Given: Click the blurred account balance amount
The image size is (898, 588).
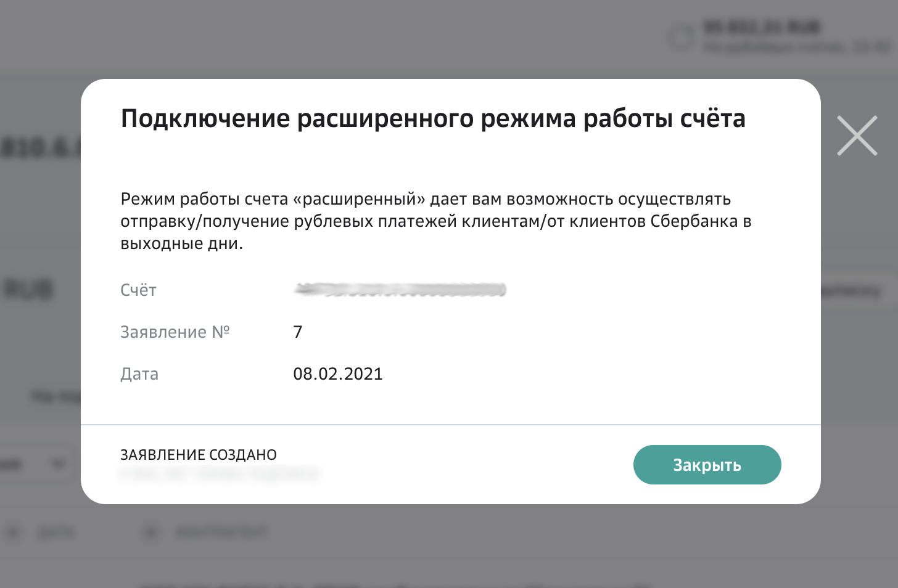Looking at the screenshot, I should click(x=762, y=27).
